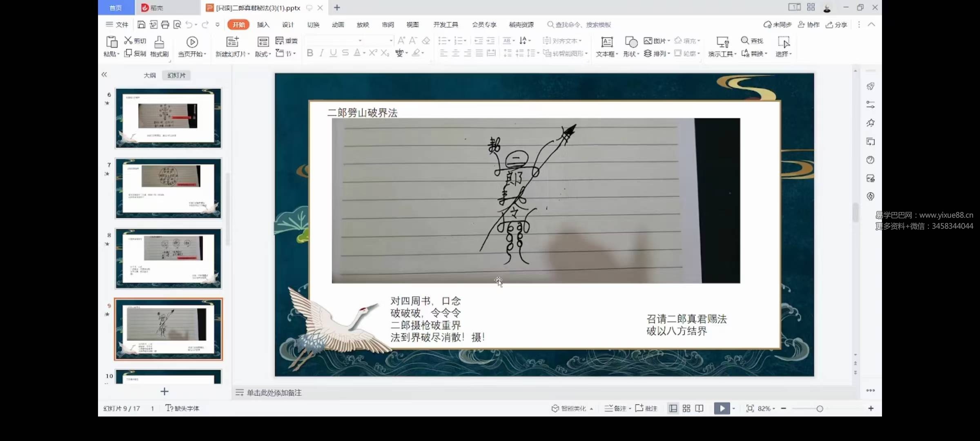Click the 当页开始 play from current slide icon

click(192, 42)
